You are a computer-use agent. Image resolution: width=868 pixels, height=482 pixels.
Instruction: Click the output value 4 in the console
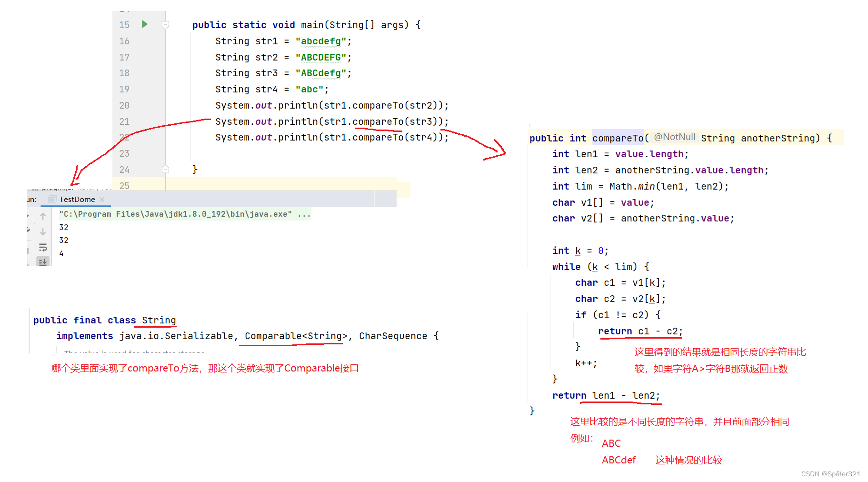coord(61,253)
